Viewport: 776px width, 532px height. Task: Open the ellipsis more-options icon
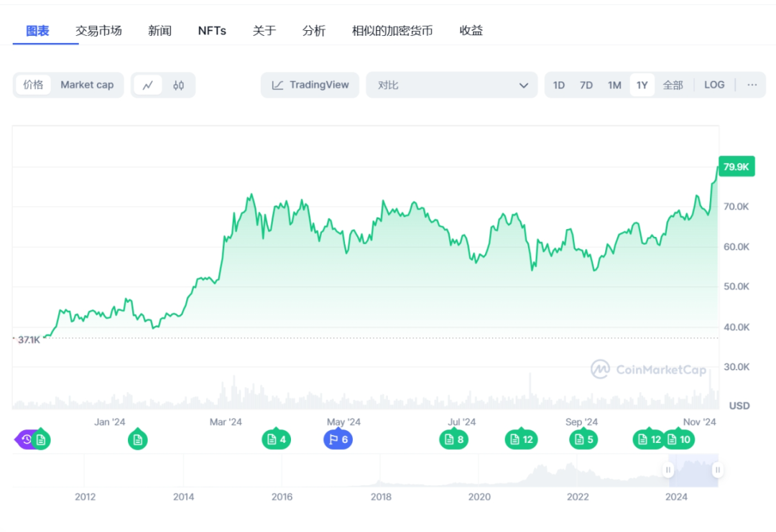coord(752,85)
